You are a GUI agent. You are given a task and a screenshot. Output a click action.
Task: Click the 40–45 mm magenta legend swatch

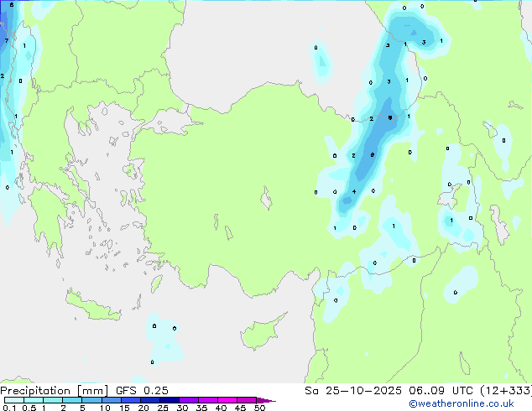[227, 400]
